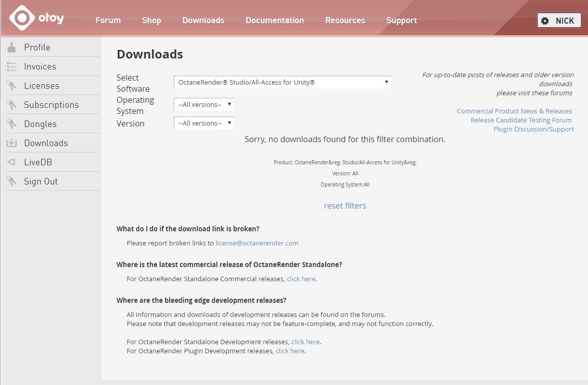Open the Operating System versions dropdown
The width and height of the screenshot is (588, 385).
click(x=204, y=104)
